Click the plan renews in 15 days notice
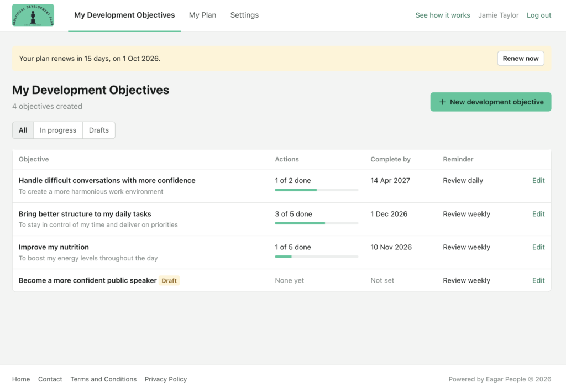This screenshot has width=566, height=392. [90, 59]
